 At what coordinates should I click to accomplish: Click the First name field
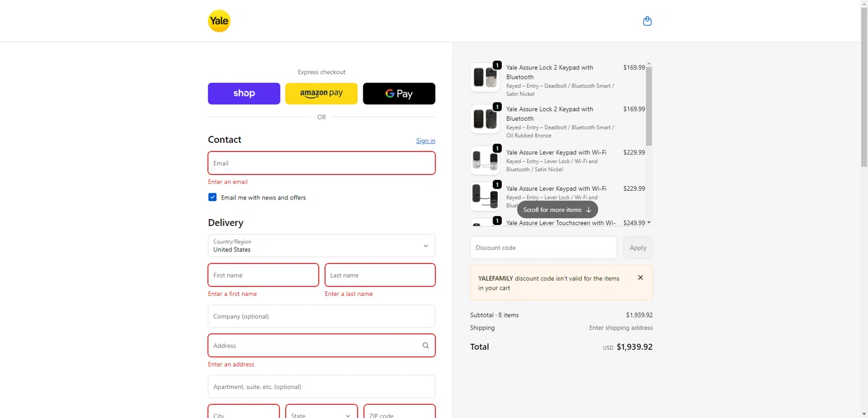(x=263, y=275)
